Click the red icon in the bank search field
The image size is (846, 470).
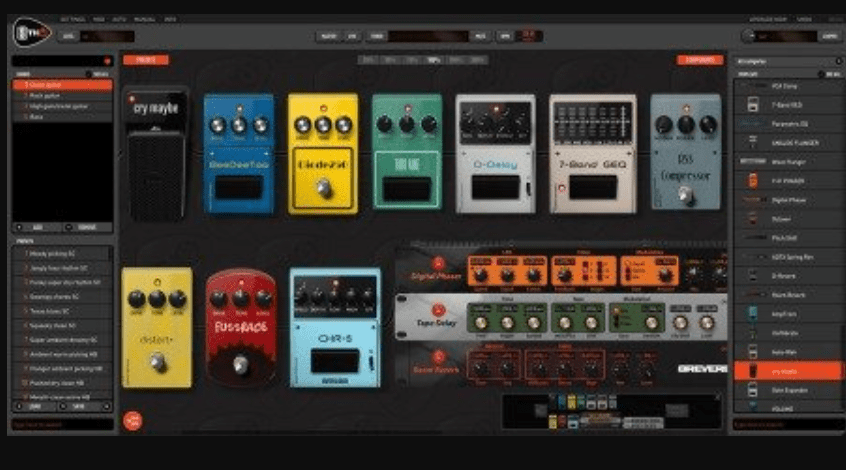107,61
